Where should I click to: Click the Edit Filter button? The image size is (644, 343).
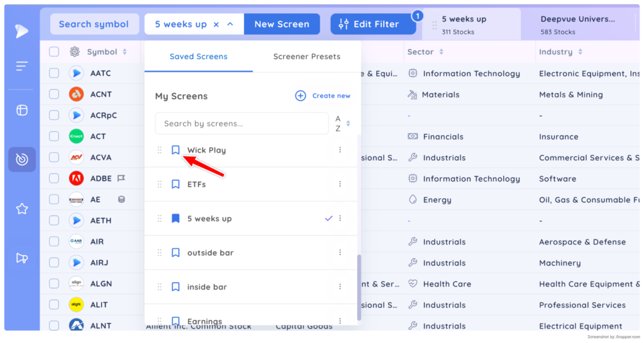[x=373, y=24]
